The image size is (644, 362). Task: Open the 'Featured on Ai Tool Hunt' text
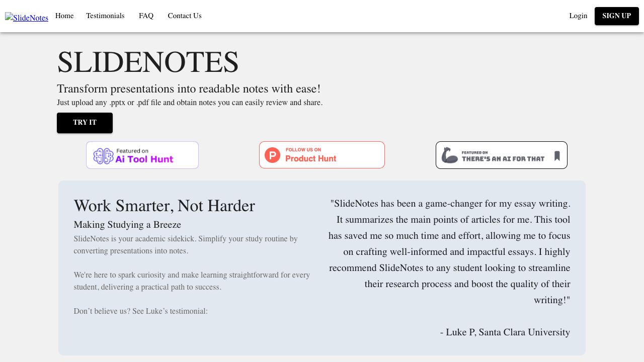coord(144,156)
